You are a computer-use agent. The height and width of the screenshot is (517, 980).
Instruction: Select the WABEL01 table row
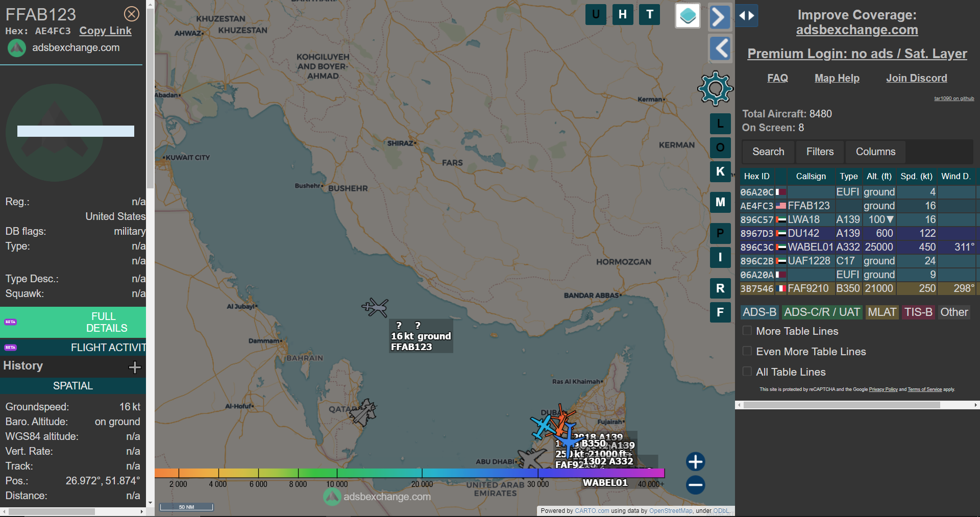(857, 247)
